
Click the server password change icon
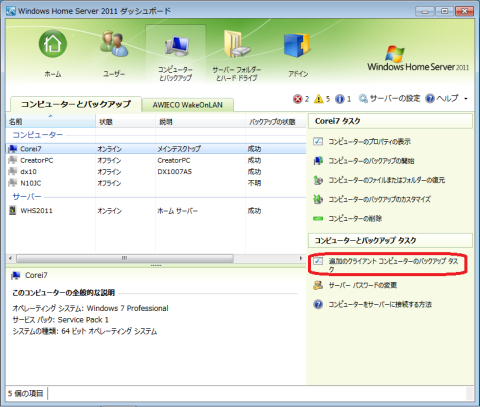click(318, 285)
